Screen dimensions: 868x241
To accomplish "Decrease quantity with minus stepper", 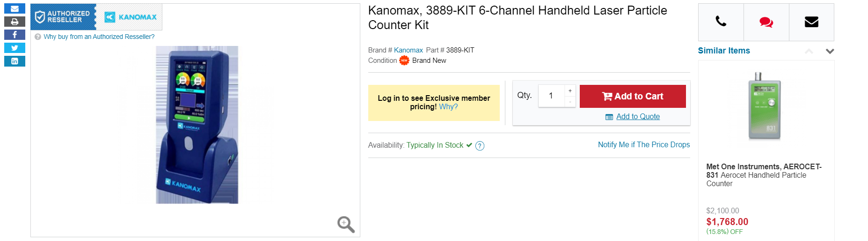I will pyautogui.click(x=570, y=102).
